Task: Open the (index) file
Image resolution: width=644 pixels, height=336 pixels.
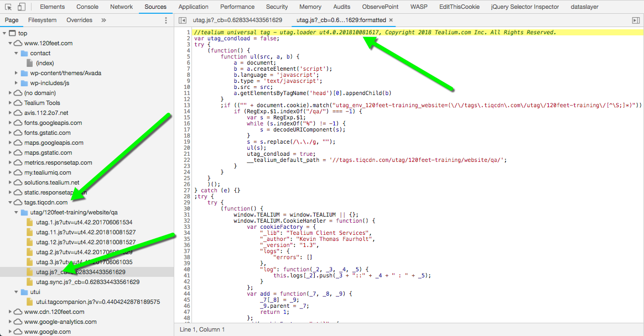Action: point(45,63)
